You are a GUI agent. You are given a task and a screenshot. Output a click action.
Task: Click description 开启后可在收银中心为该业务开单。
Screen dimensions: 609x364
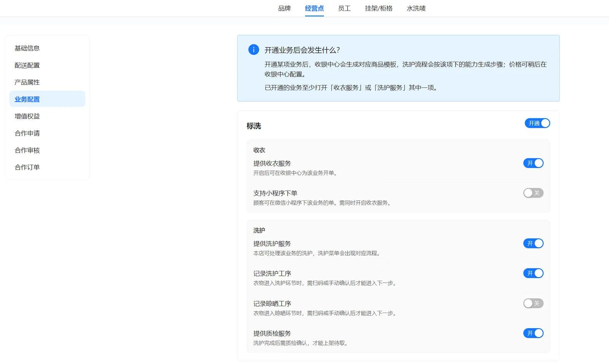(x=296, y=173)
